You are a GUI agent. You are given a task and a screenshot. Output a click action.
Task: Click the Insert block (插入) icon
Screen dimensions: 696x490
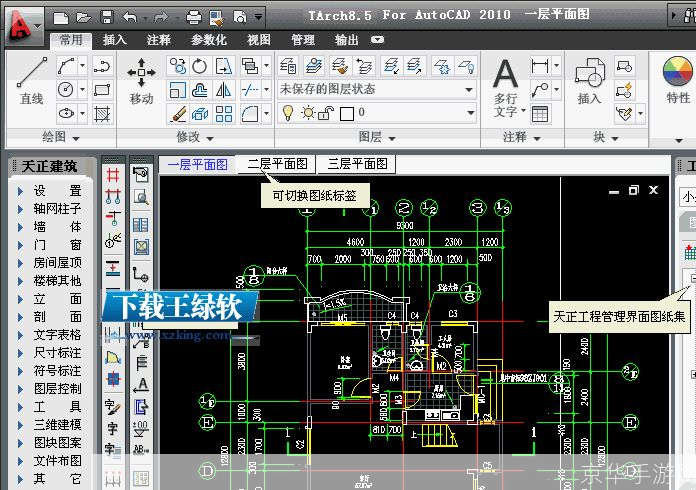(589, 81)
